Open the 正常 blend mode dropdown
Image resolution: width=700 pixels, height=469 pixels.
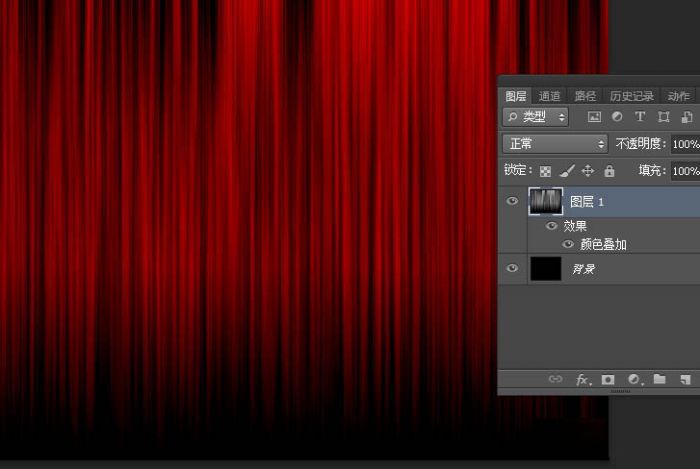[554, 144]
